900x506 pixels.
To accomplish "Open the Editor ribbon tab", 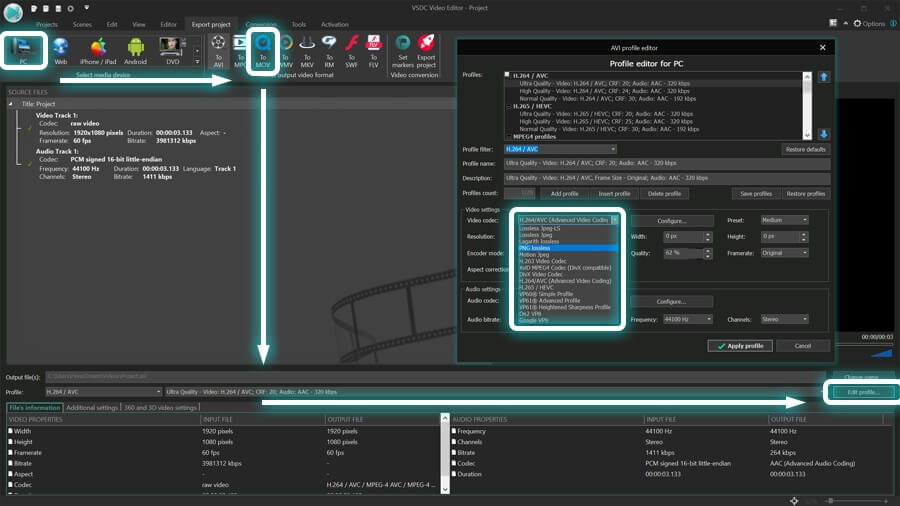I will 168,25.
